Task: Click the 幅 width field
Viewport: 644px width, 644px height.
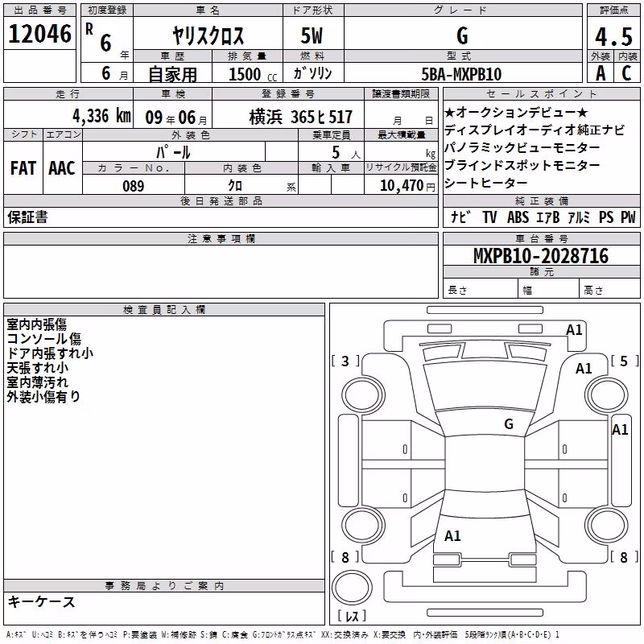Action: (x=549, y=289)
